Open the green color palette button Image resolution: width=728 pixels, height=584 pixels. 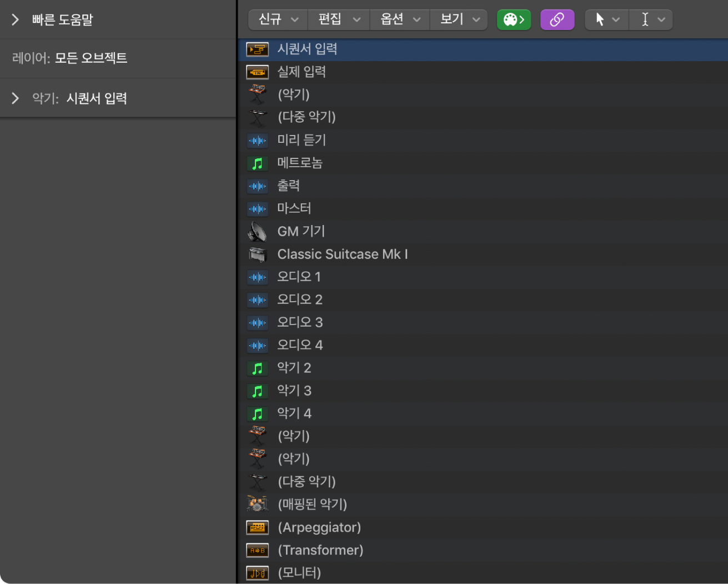coord(514,20)
